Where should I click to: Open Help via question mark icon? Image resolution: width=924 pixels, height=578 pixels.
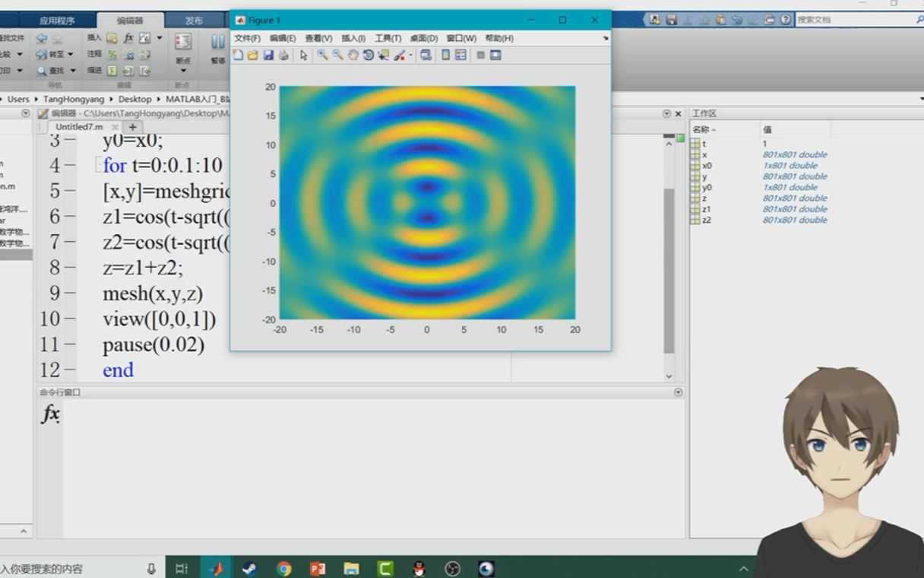786,20
